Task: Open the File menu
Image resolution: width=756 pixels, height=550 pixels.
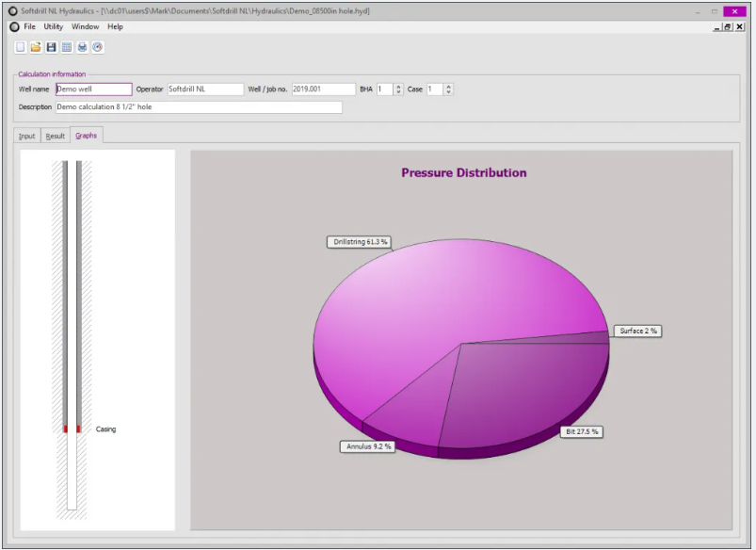Action: coord(29,27)
